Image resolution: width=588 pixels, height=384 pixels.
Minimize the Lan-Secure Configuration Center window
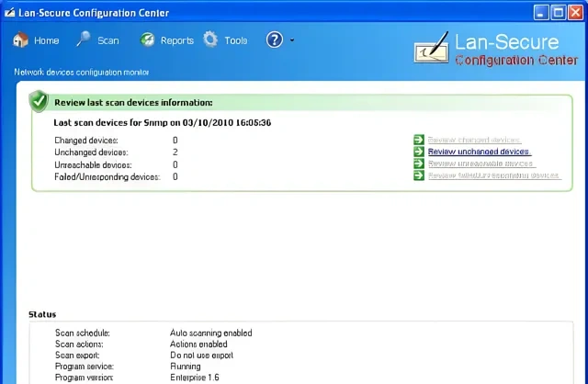click(540, 12)
